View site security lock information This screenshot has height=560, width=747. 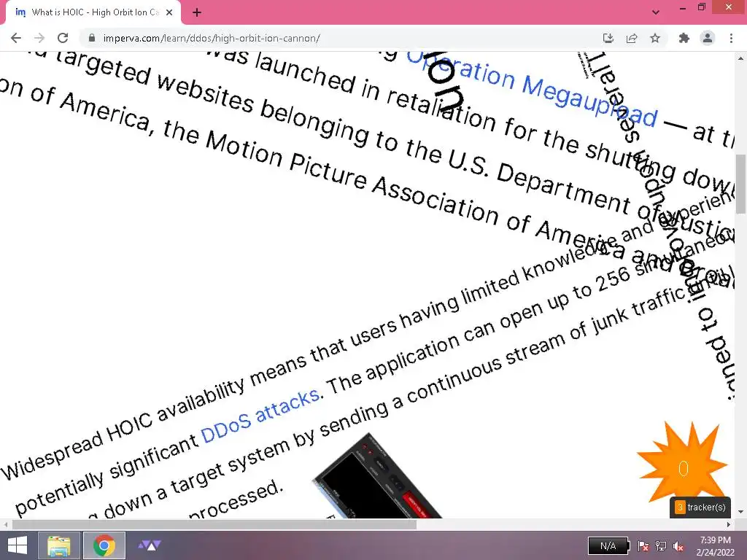pyautogui.click(x=92, y=38)
